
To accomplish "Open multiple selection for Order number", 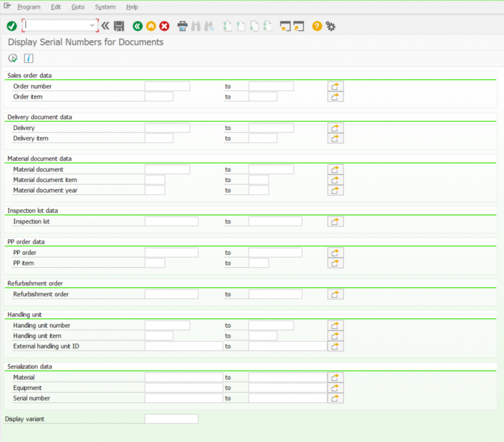I will (x=335, y=86).
